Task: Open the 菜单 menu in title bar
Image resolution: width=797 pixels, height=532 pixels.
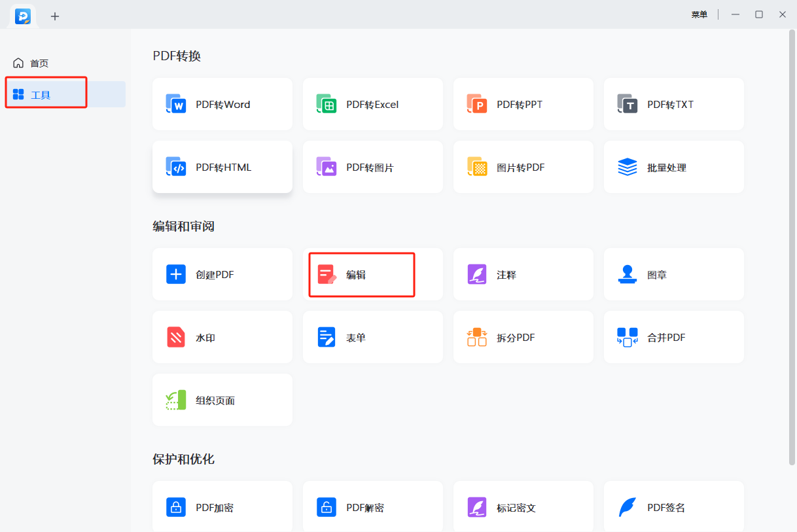Action: click(x=699, y=14)
